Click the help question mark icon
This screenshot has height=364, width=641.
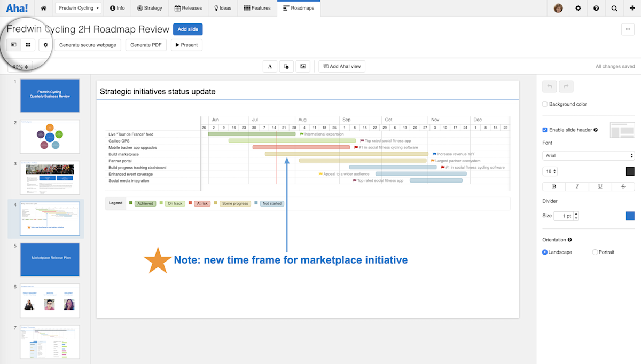[x=596, y=8]
